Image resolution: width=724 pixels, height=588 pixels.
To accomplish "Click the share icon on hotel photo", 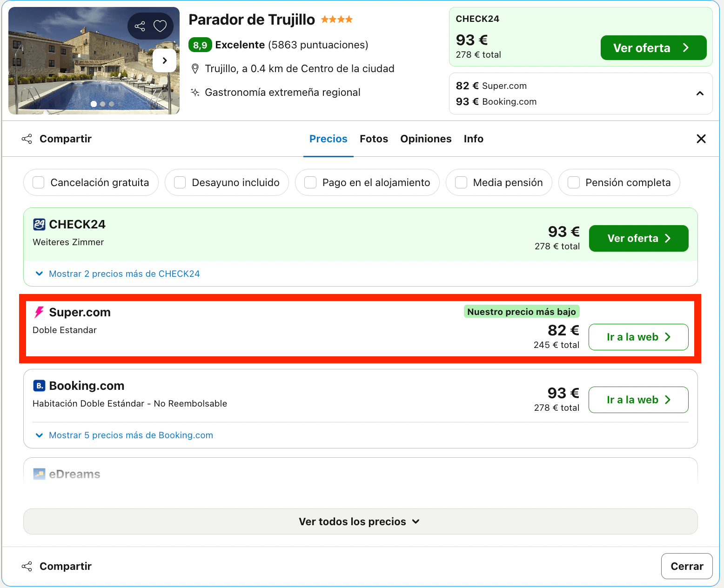I will pyautogui.click(x=140, y=26).
